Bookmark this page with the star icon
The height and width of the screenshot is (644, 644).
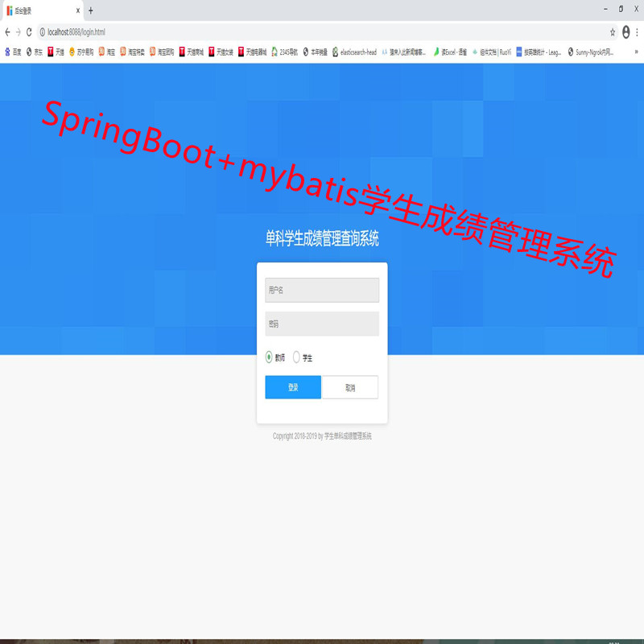tap(613, 32)
